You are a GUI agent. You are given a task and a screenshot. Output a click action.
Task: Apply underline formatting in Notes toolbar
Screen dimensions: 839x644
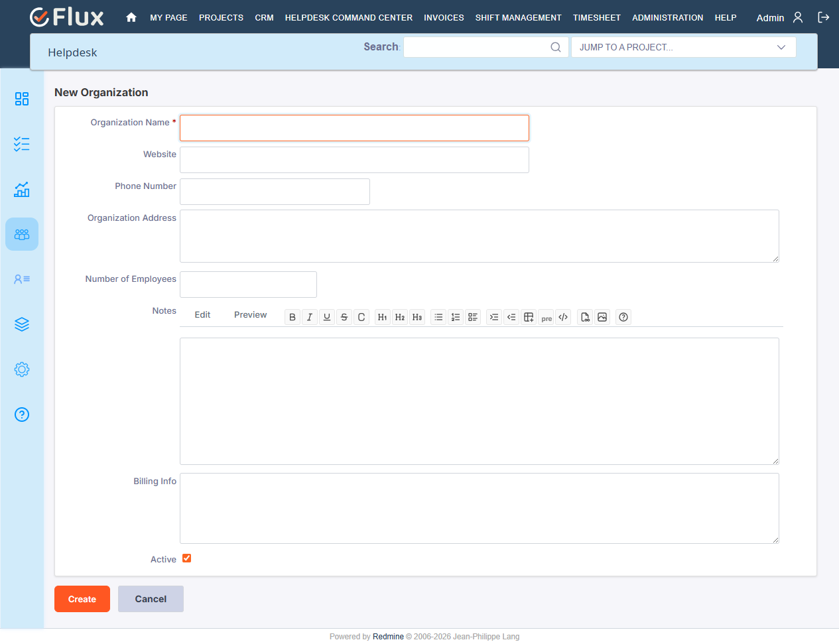pos(327,317)
